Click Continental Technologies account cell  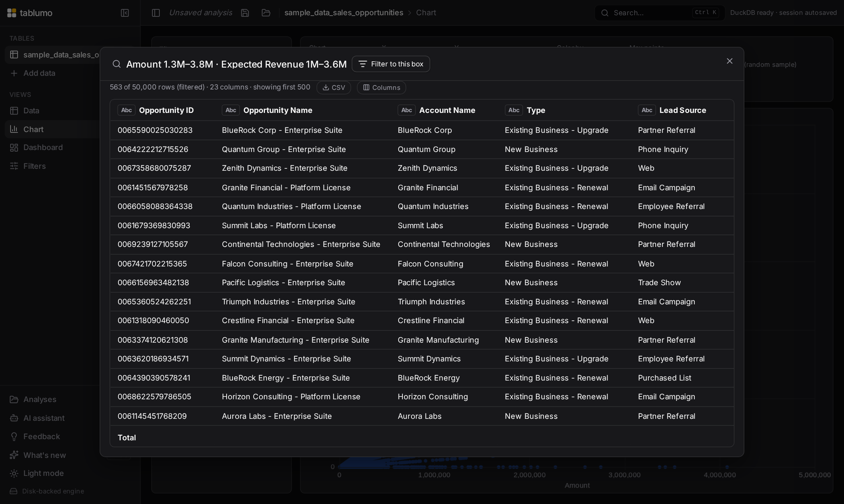pos(443,244)
